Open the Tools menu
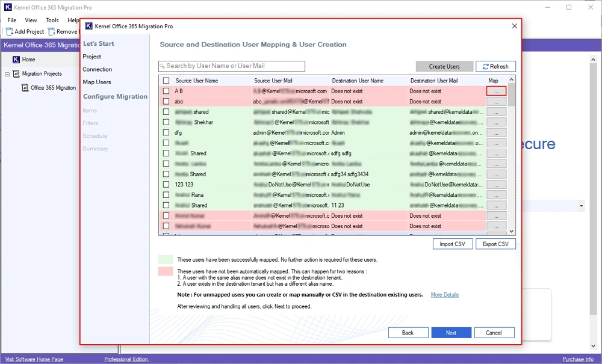602x364 pixels. [x=52, y=20]
